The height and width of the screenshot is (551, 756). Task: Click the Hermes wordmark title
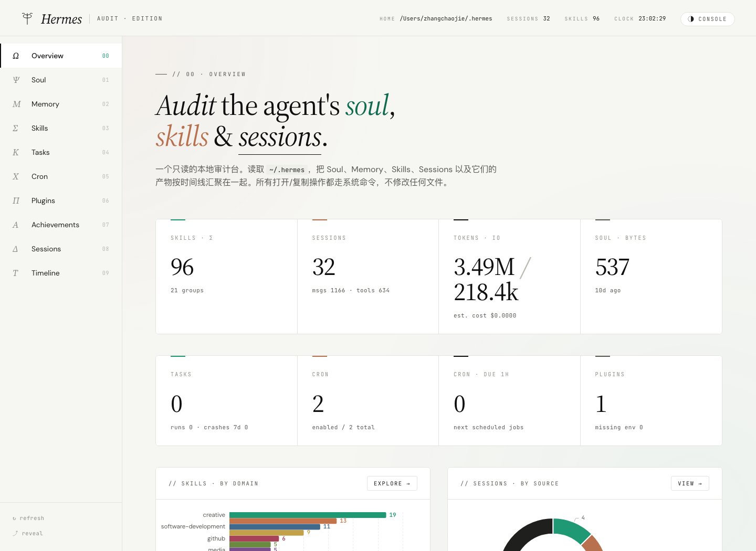(61, 19)
